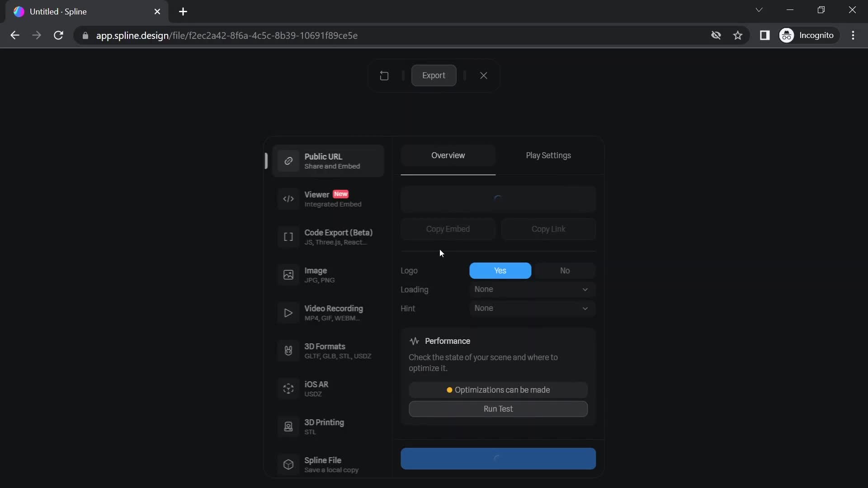Viewport: 868px width, 488px height.
Task: Click the Export button
Action: pyautogui.click(x=434, y=75)
